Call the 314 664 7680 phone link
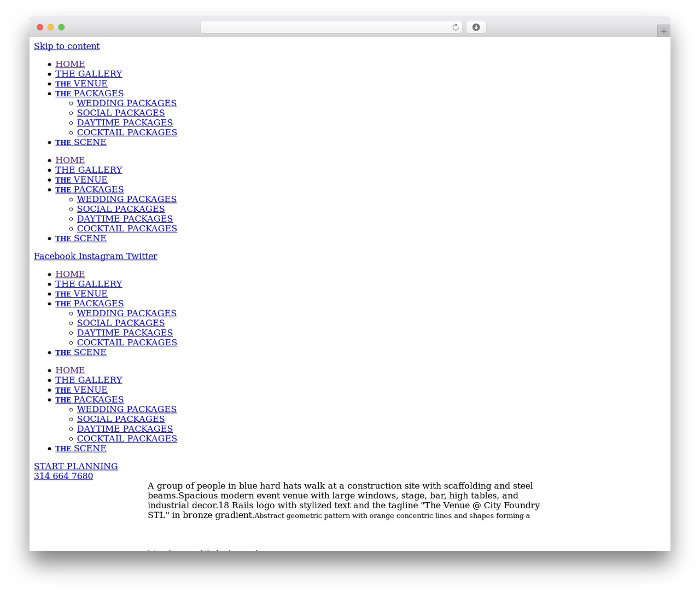The image size is (700, 593). pyautogui.click(x=63, y=476)
